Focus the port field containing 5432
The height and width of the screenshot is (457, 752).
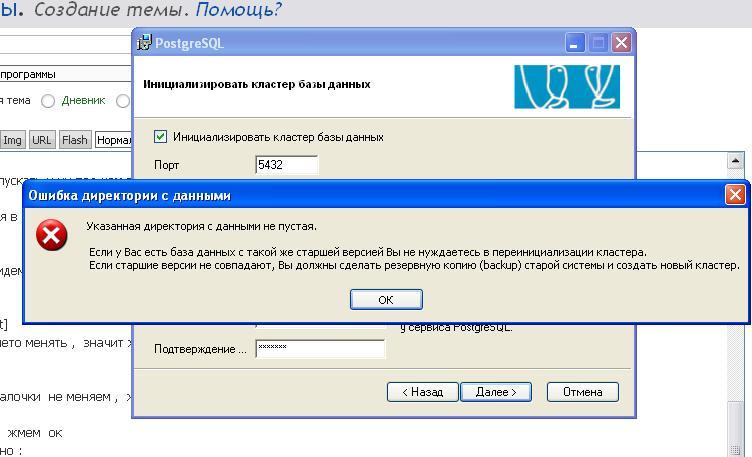pos(286,165)
